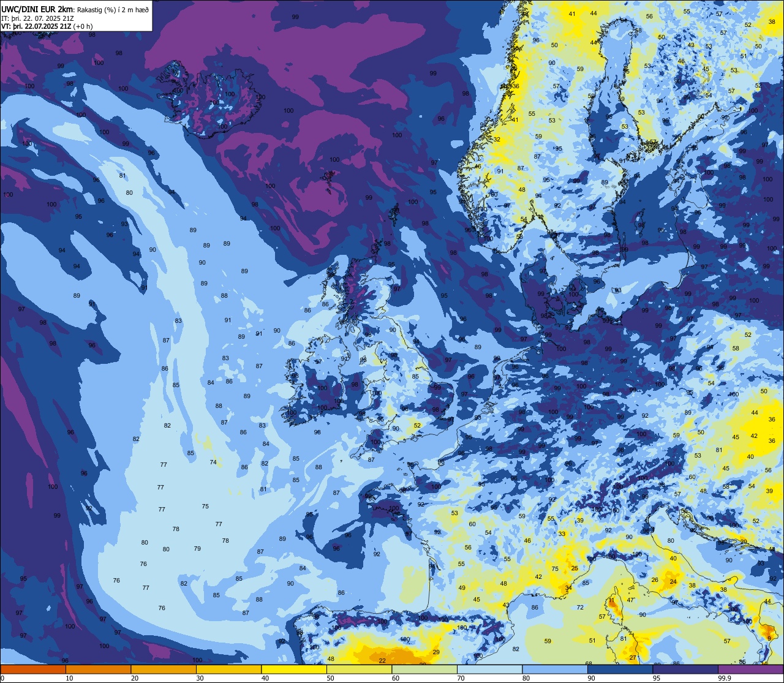Click the legend label "80"
Screen dimensions: 784x683
pyautogui.click(x=526, y=678)
